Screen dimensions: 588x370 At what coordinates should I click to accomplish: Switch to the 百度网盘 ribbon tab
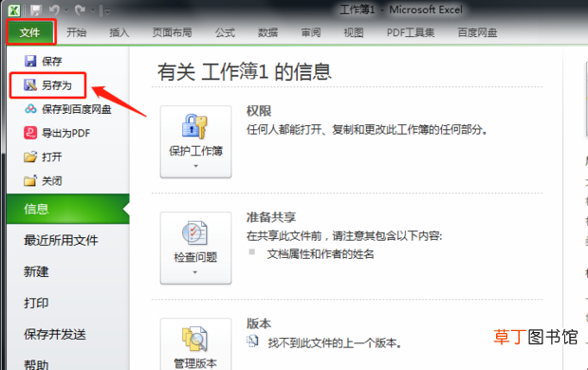click(477, 32)
